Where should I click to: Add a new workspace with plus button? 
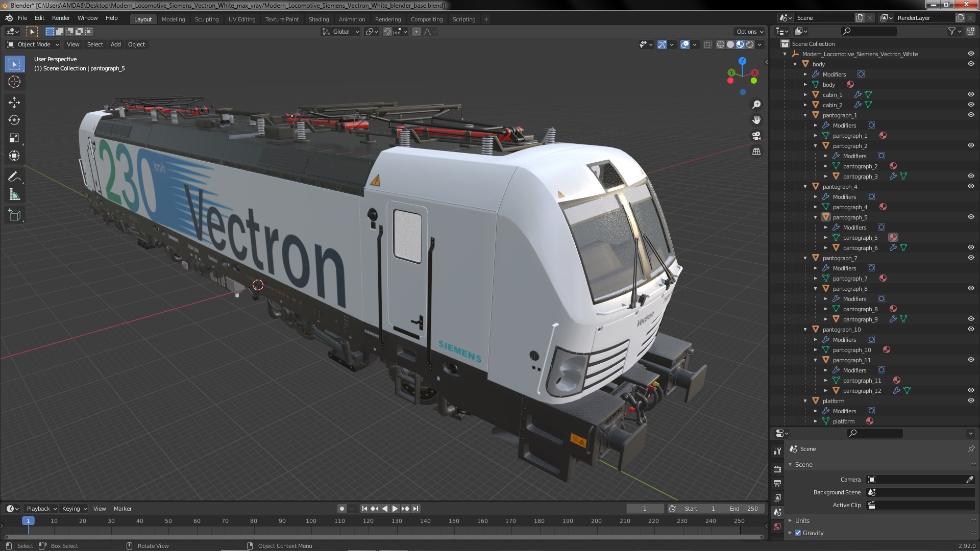[486, 19]
